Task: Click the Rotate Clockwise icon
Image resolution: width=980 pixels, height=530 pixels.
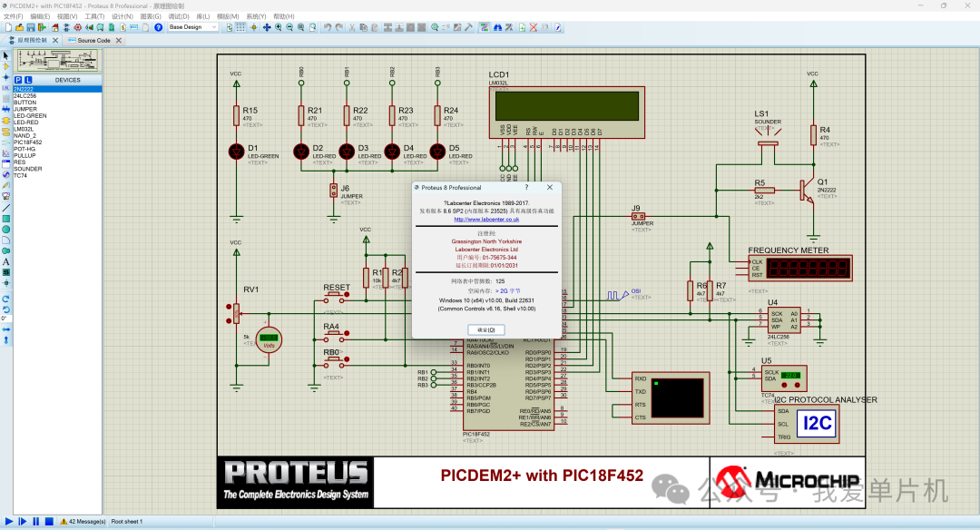Action: [x=6, y=299]
